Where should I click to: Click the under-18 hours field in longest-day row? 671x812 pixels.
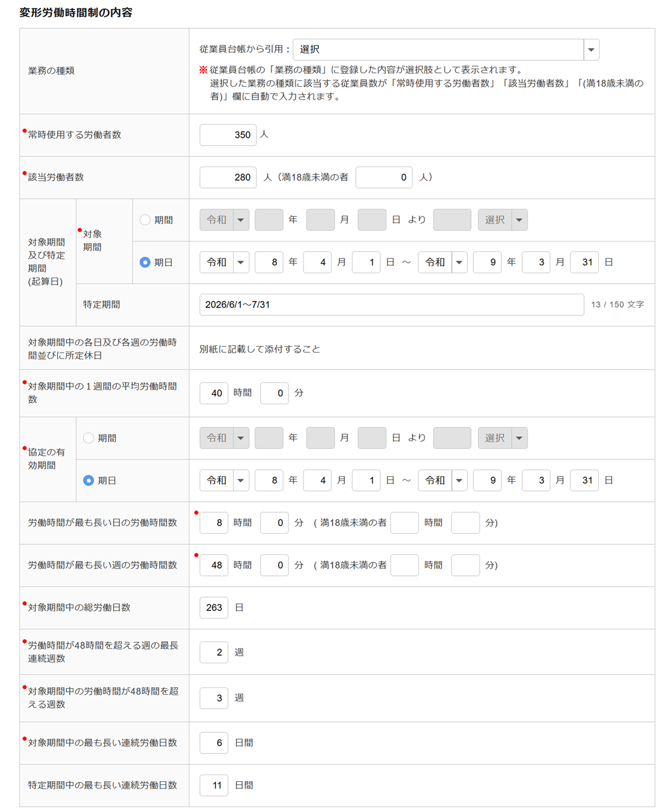405,523
